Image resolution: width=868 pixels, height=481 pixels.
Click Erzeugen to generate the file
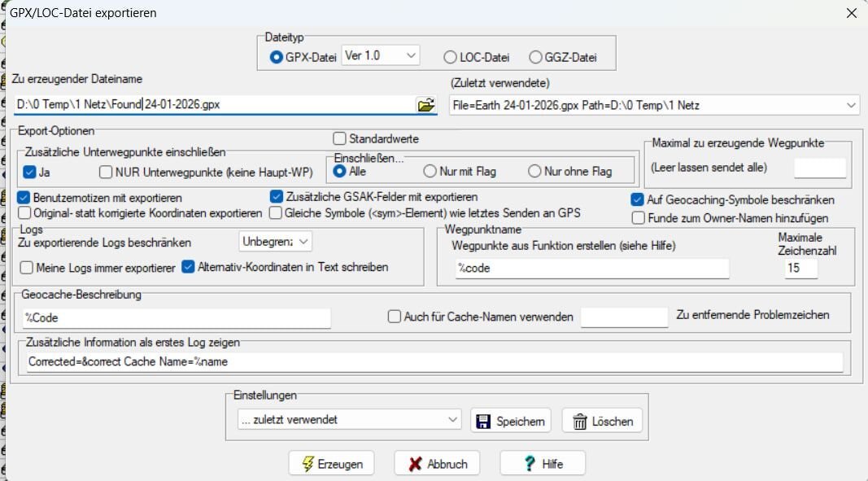point(331,464)
